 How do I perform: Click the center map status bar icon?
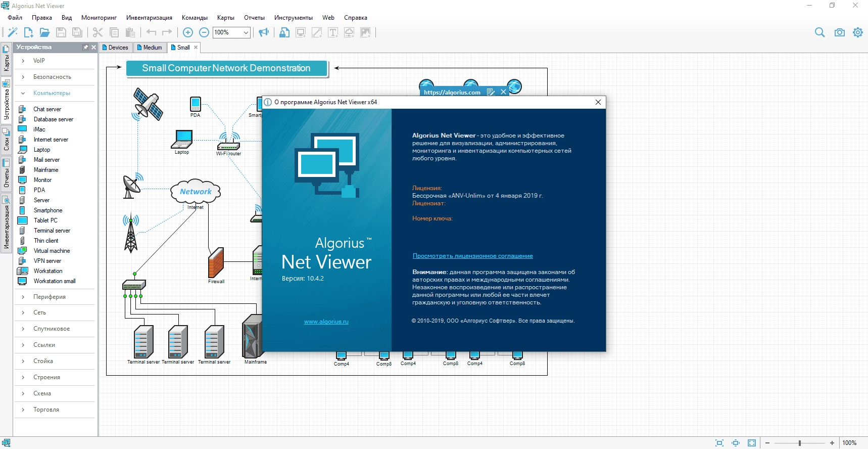[736, 443]
